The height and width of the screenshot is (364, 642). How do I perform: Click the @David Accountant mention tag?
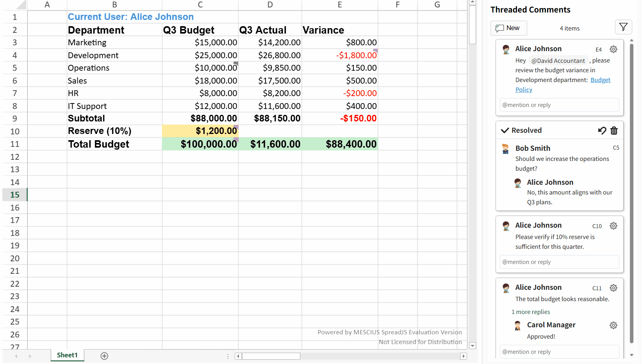point(558,61)
